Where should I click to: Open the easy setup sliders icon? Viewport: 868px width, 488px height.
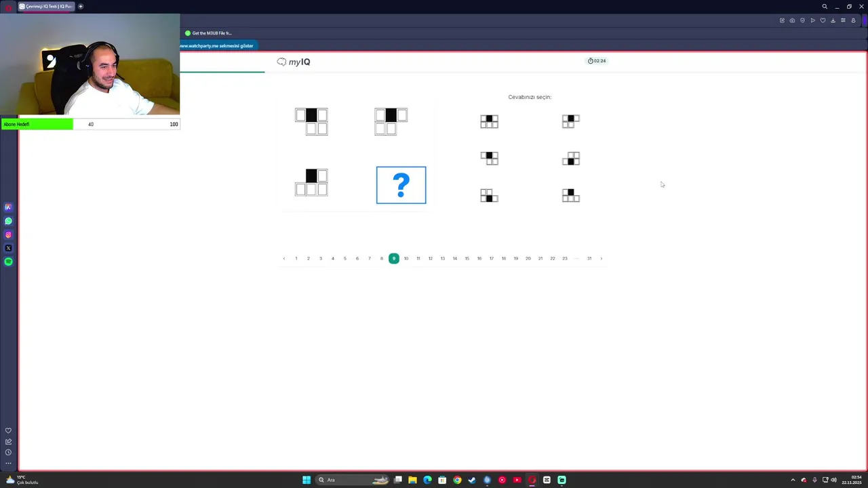pos(843,20)
